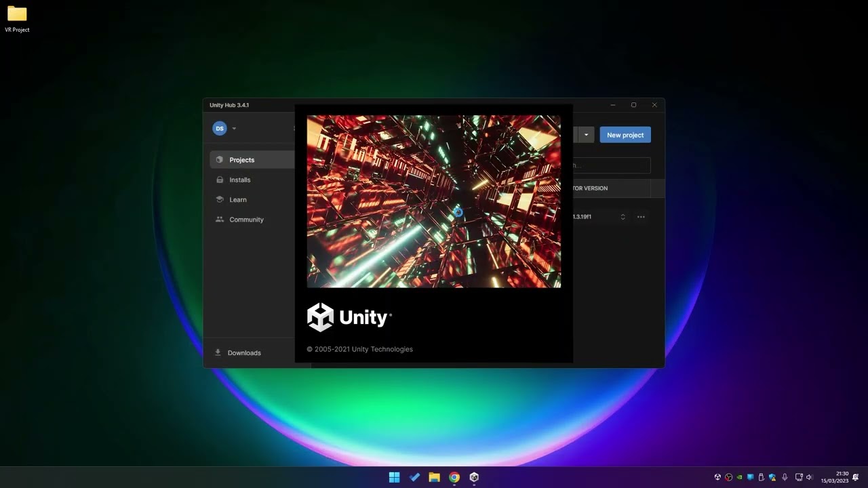
Task: Expand the account dropdown arrow beside DS
Action: tap(234, 129)
